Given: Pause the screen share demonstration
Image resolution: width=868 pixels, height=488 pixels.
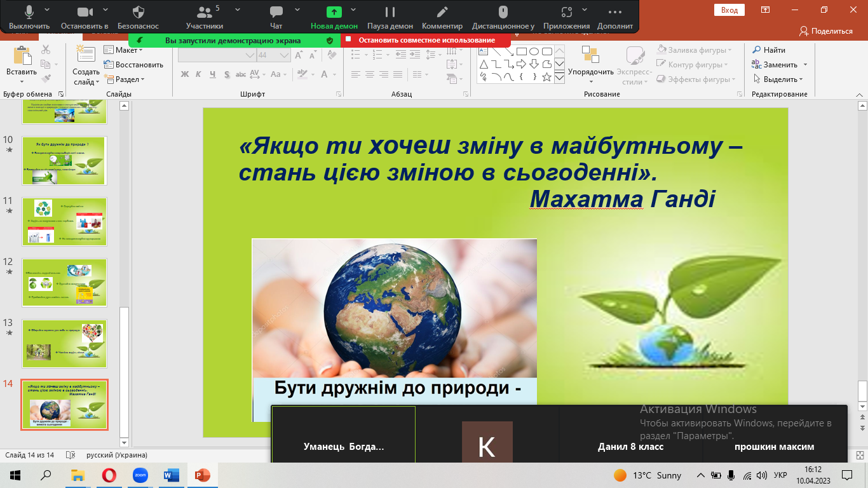Looking at the screenshot, I should pyautogui.click(x=390, y=12).
